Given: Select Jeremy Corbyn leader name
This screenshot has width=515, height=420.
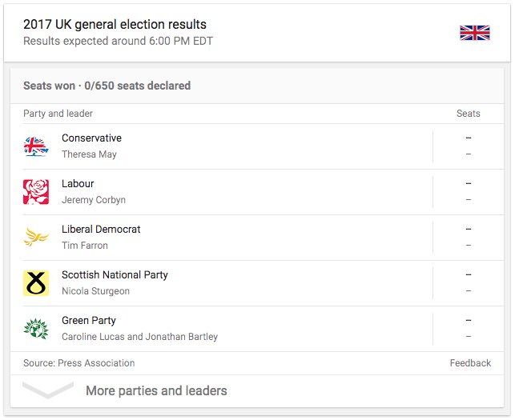Looking at the screenshot, I should pos(94,200).
